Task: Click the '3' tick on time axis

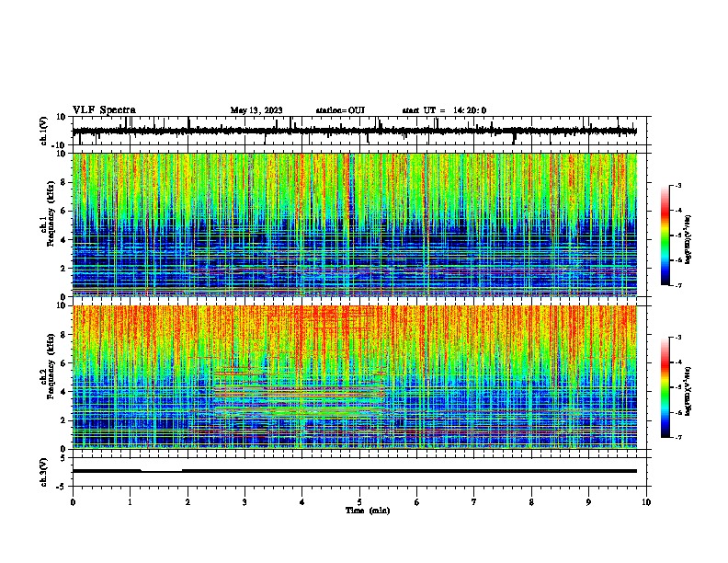Action: click(245, 502)
